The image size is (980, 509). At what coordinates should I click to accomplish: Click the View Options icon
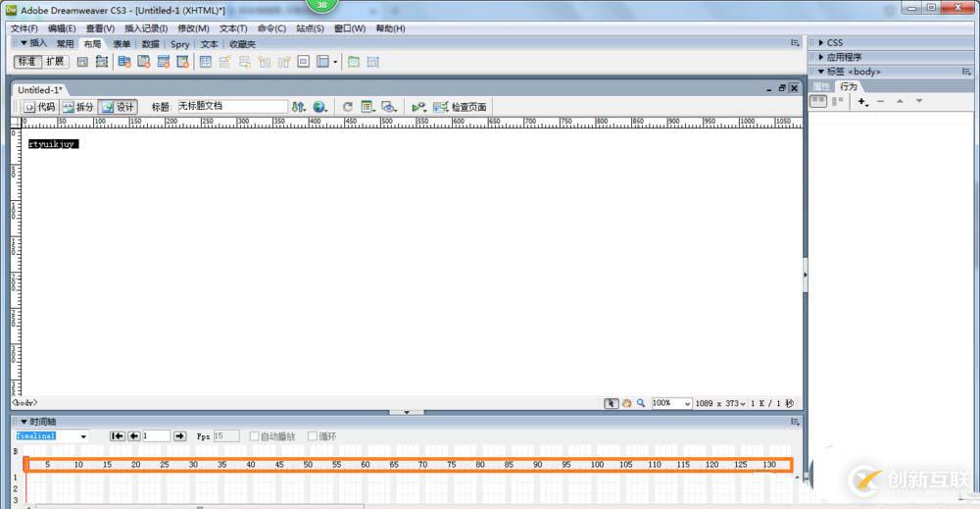tap(368, 107)
